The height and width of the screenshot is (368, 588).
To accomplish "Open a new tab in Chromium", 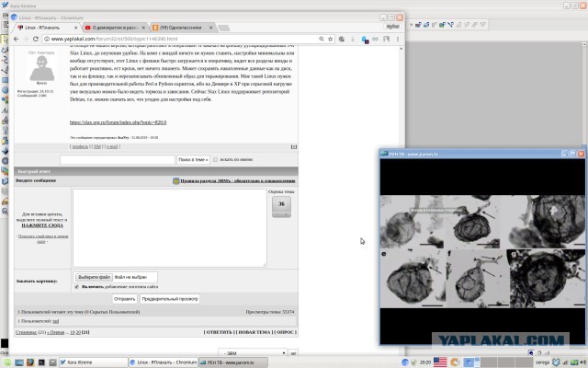I will click(x=224, y=28).
